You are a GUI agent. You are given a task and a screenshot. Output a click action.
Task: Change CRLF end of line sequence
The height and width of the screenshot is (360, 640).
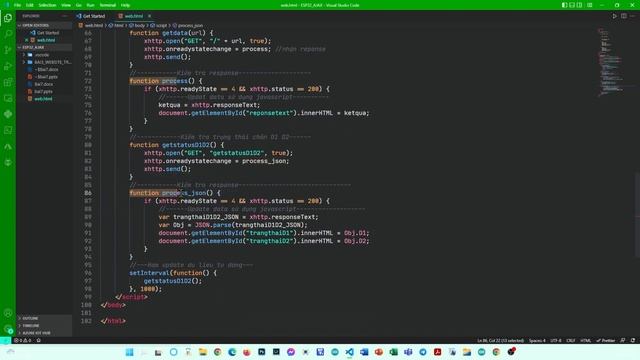[571, 340]
